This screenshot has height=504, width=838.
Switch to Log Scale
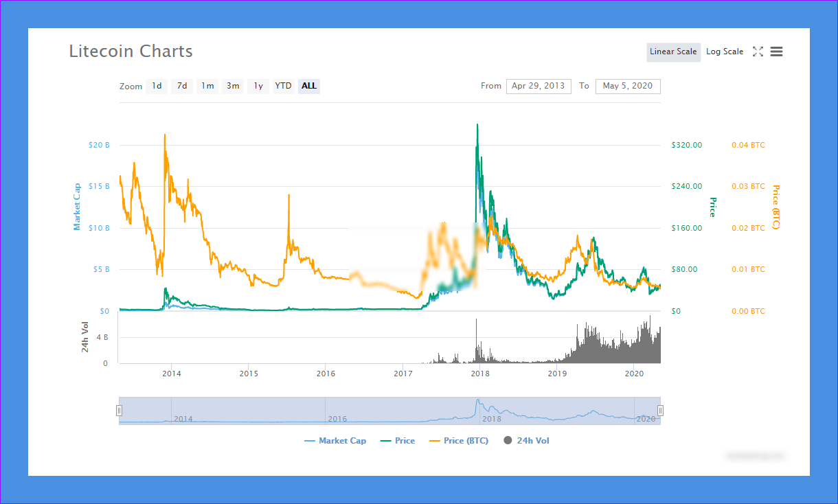(x=725, y=52)
